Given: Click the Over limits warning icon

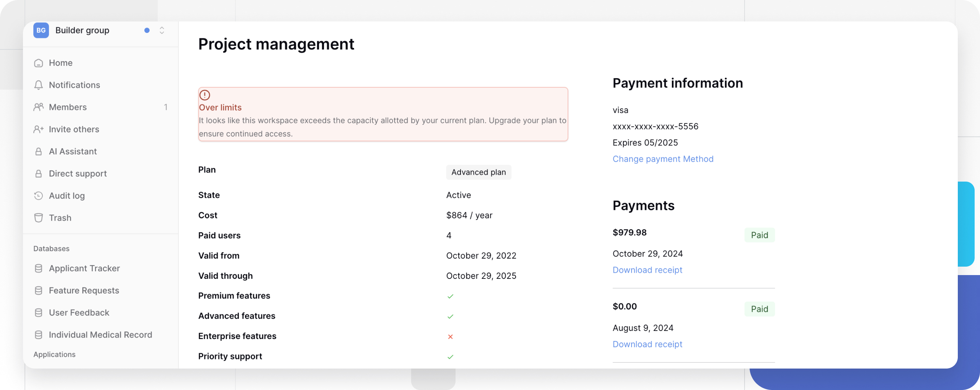Looking at the screenshot, I should 205,95.
